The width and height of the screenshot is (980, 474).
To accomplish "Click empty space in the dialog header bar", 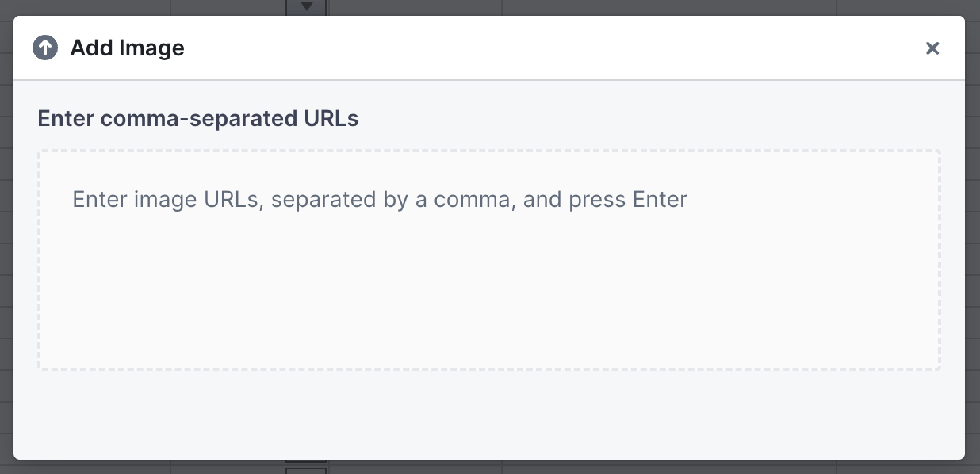I will click(x=555, y=48).
